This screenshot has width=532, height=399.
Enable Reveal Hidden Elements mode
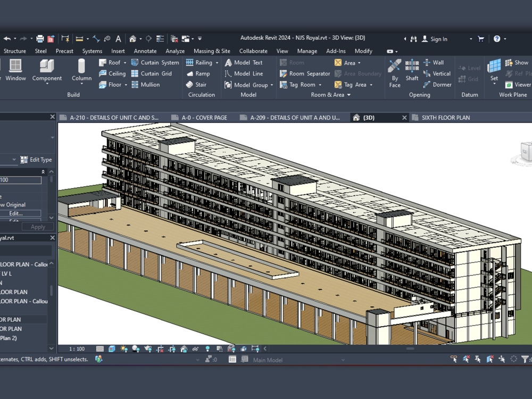tap(209, 348)
